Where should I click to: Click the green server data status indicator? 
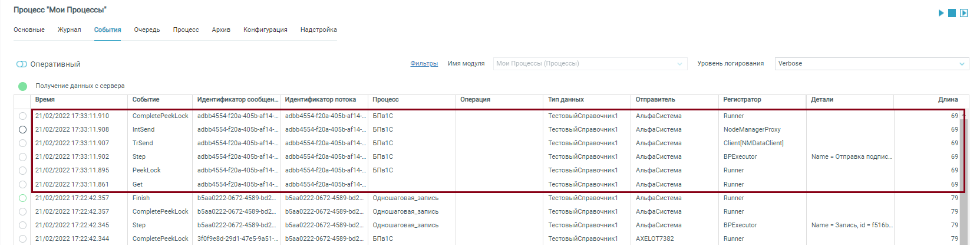[x=22, y=86]
